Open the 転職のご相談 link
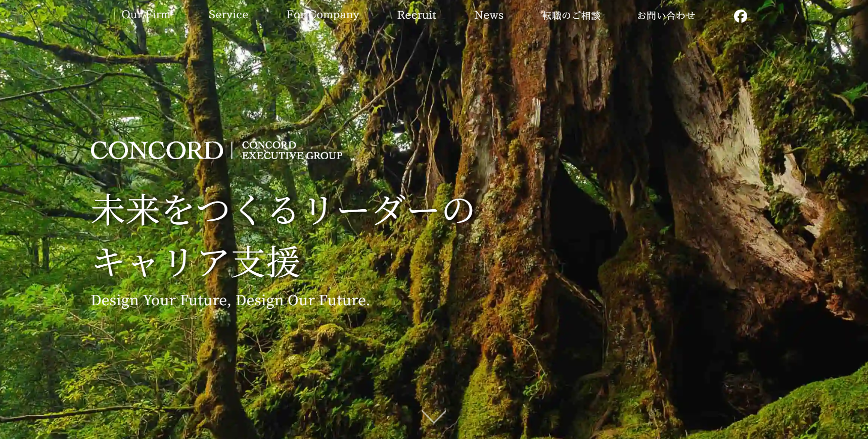The image size is (868, 439). [571, 16]
